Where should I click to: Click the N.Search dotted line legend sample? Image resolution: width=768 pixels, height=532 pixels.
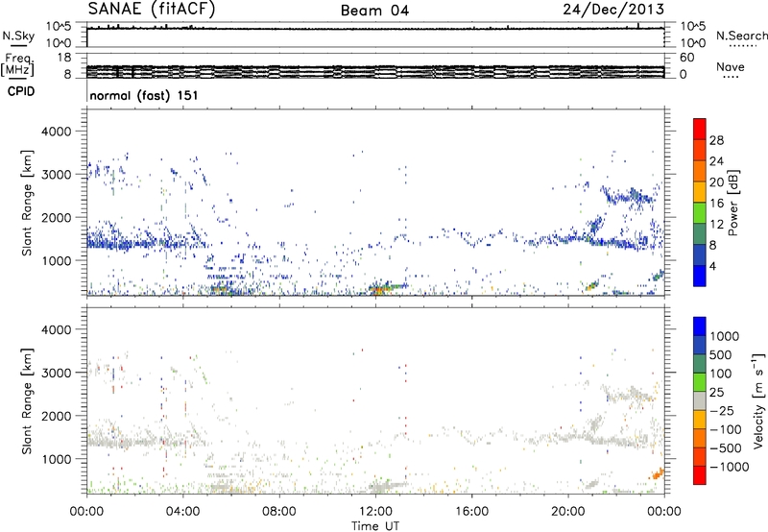pyautogui.click(x=743, y=46)
